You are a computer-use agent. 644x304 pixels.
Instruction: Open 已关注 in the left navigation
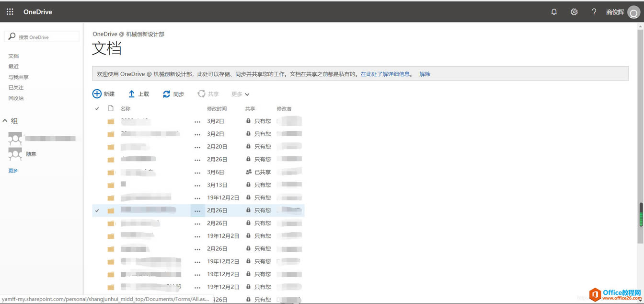click(16, 88)
